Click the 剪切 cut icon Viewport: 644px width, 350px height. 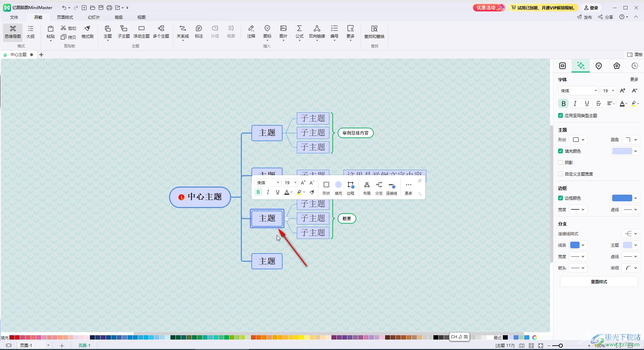pyautogui.click(x=68, y=28)
